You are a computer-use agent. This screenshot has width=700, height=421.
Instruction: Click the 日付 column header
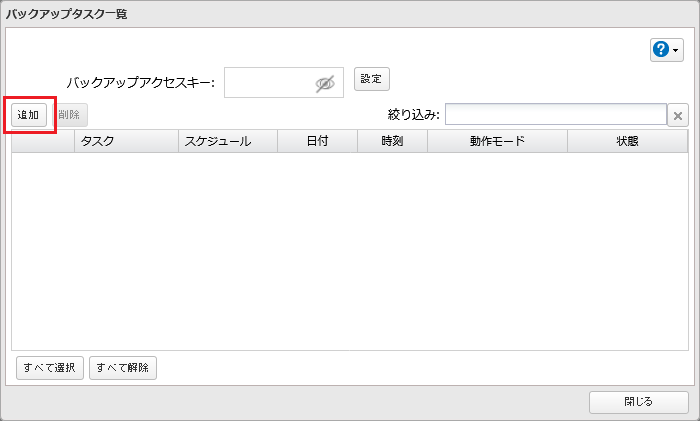pos(317,141)
